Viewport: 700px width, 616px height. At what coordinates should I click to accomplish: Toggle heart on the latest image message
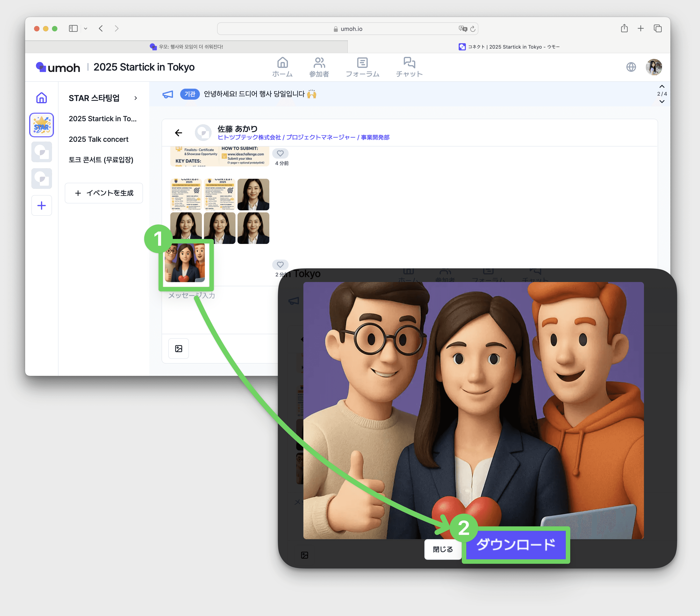point(280,265)
